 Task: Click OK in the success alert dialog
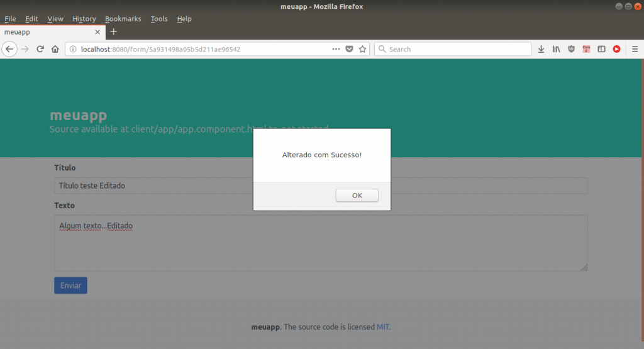pos(357,196)
